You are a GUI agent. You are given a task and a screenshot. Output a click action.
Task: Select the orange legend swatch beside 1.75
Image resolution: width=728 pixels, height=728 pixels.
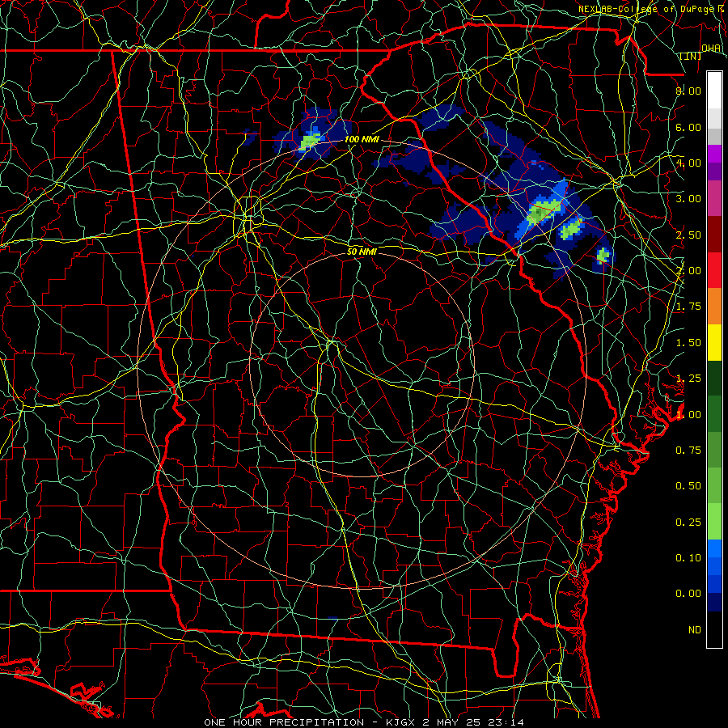click(714, 306)
